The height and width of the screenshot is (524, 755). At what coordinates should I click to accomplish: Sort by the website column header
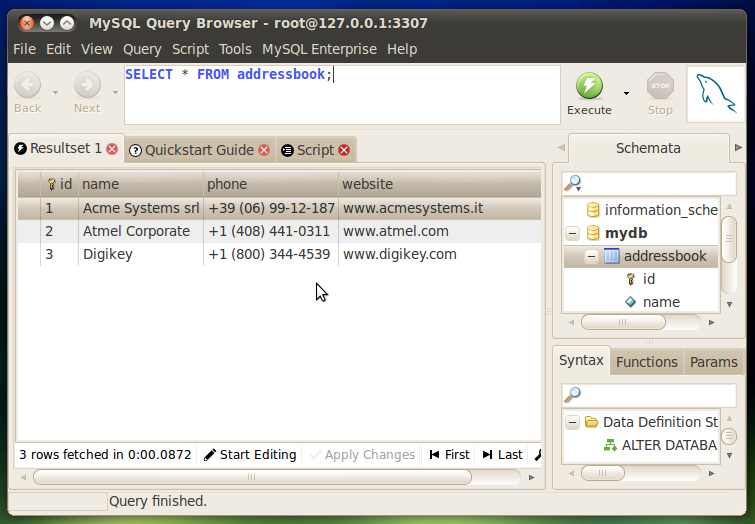[x=440, y=184]
